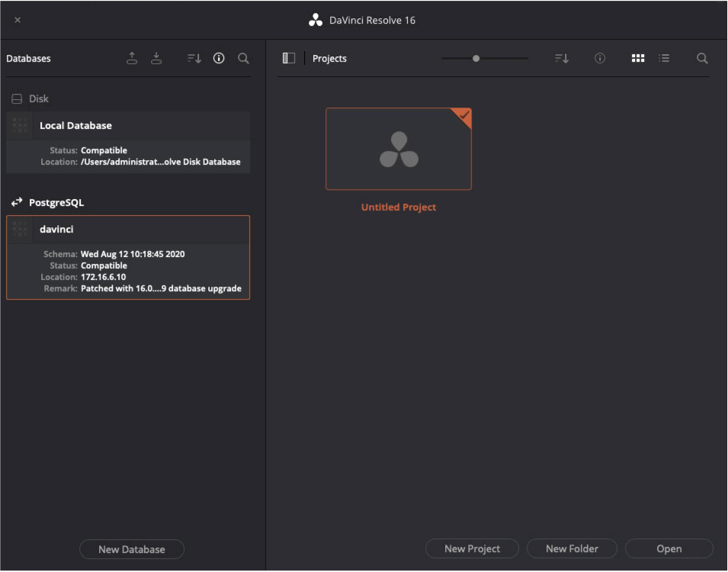Select the Local Database entry

[x=128, y=142]
